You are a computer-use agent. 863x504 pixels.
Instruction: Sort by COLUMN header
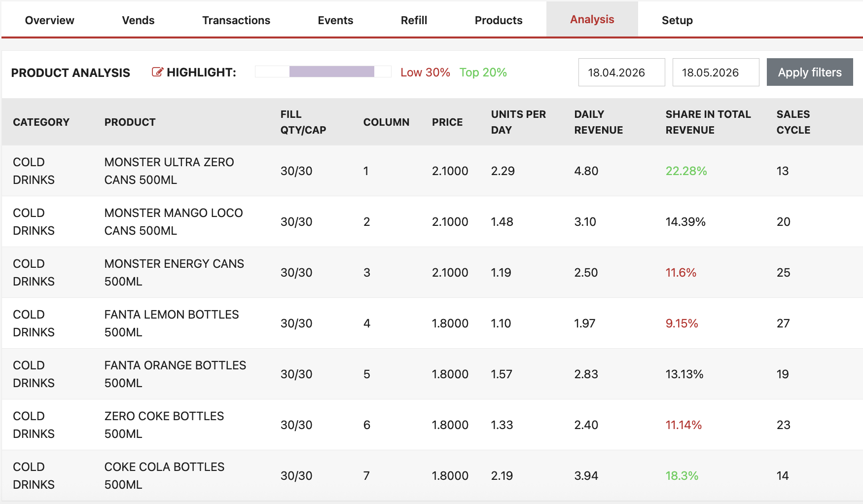tap(386, 122)
